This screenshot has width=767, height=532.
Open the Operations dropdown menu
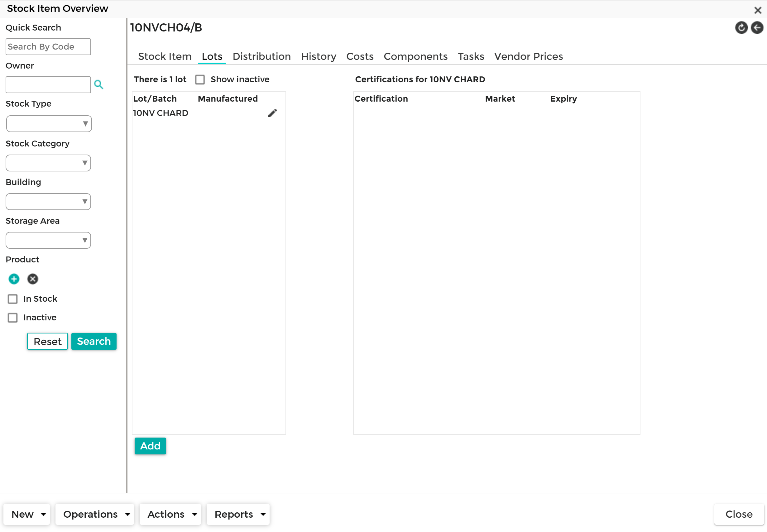point(95,514)
